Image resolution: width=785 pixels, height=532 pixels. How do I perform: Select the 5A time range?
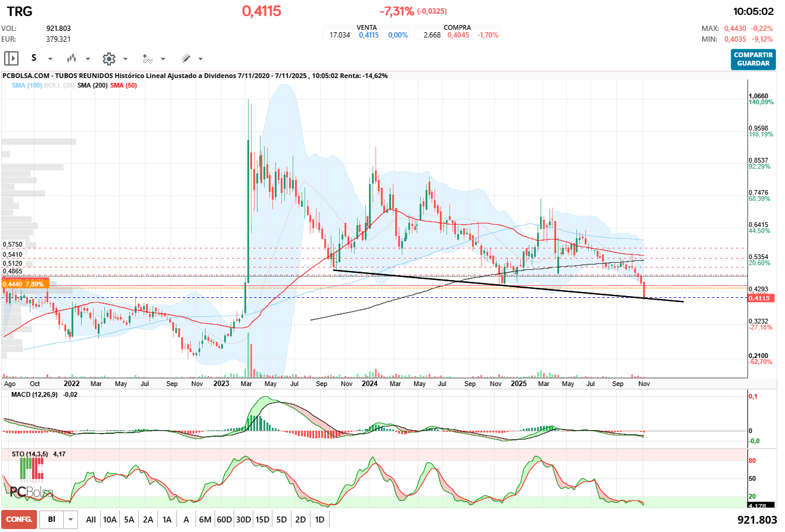pos(129,519)
